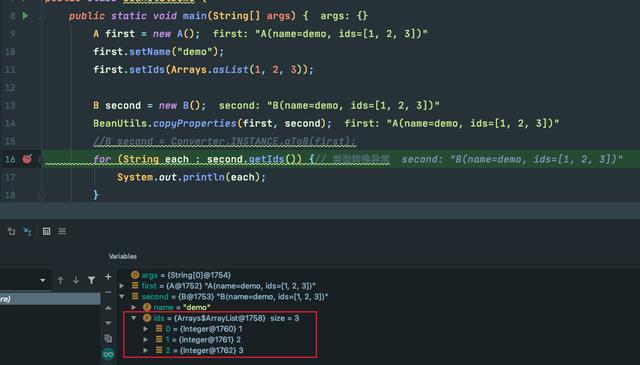Click fold marker beside line 18
The height and width of the screenshot is (365, 640).
(x=42, y=196)
